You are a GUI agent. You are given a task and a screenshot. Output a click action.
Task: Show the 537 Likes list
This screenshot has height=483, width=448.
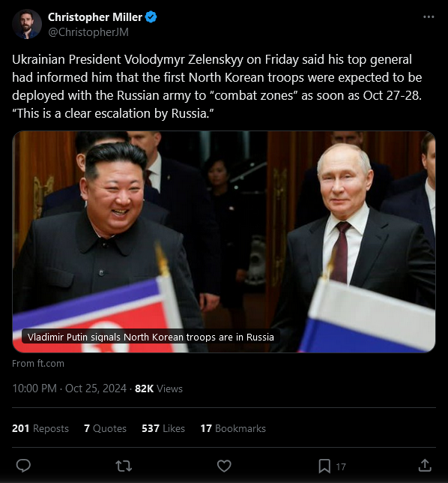click(163, 428)
